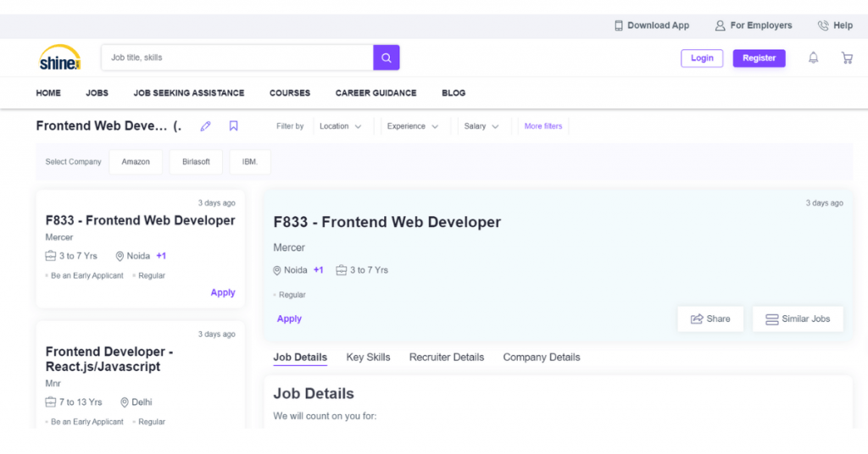Switch to the Job Details tab

tap(300, 357)
